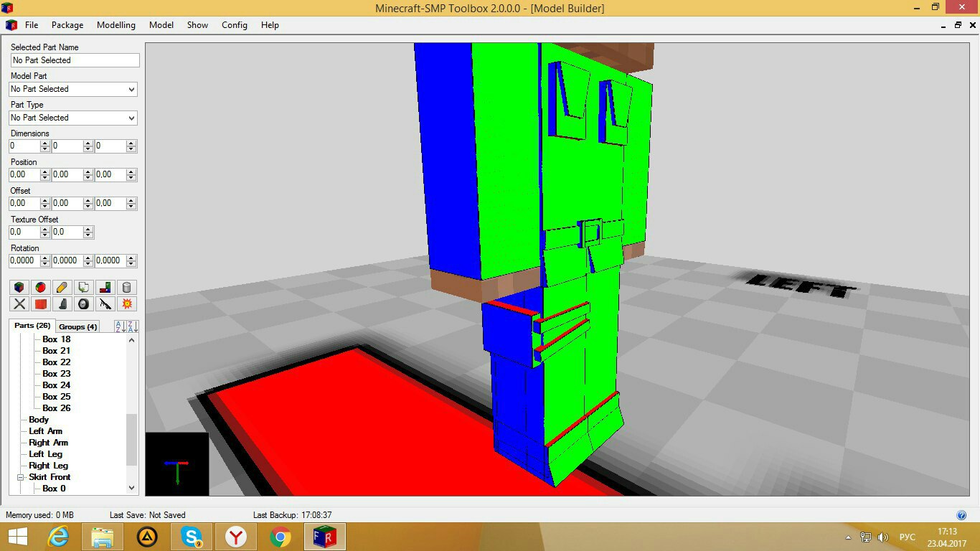Open the Modelling menu
The width and height of the screenshot is (980, 551).
click(x=116, y=24)
